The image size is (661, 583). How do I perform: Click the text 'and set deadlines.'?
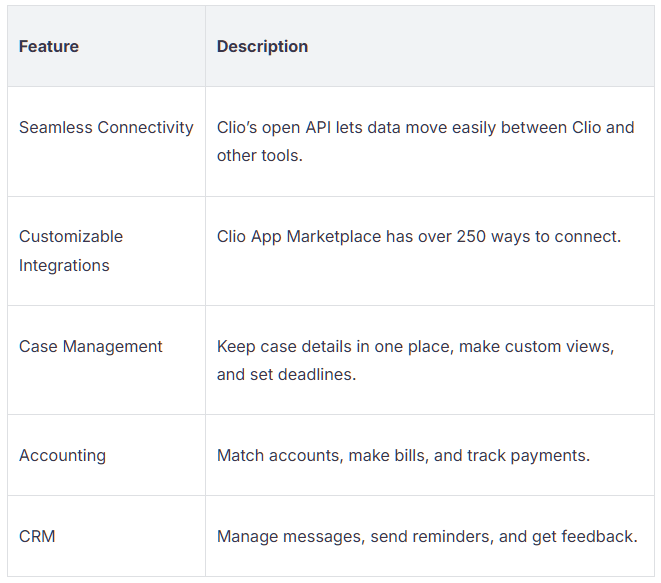coord(286,374)
